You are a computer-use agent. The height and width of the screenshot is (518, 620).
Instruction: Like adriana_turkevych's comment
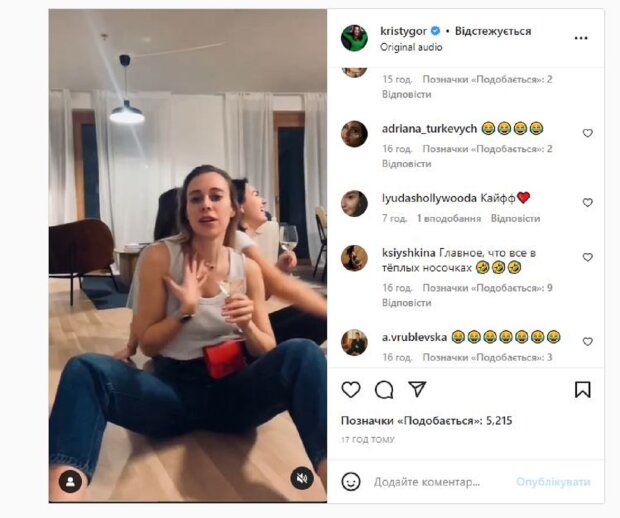click(x=588, y=133)
